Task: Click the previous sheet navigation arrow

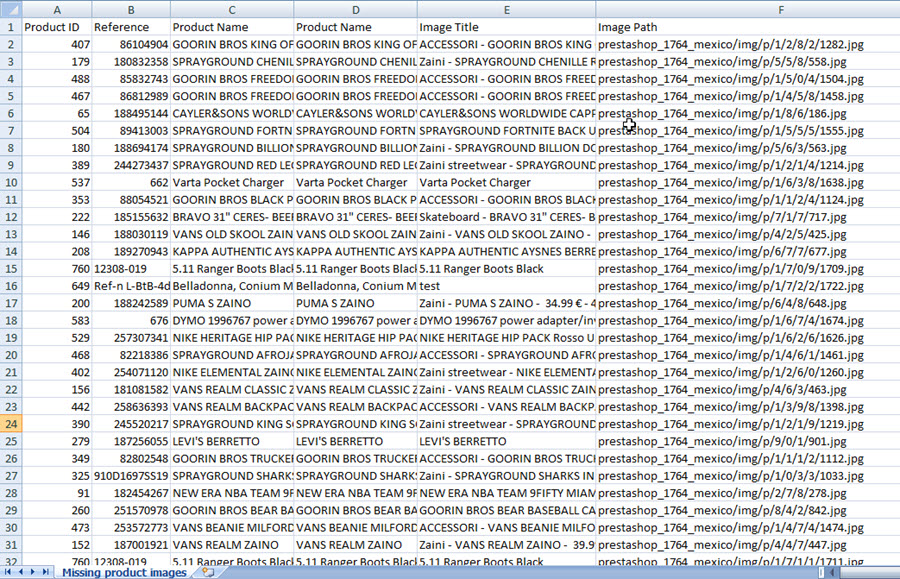Action: pyautogui.click(x=21, y=572)
